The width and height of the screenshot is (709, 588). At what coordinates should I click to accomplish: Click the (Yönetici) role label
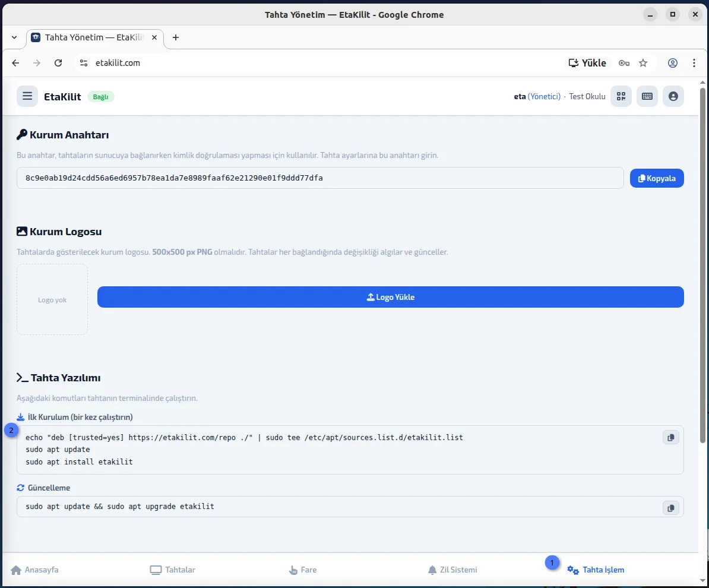tap(544, 96)
